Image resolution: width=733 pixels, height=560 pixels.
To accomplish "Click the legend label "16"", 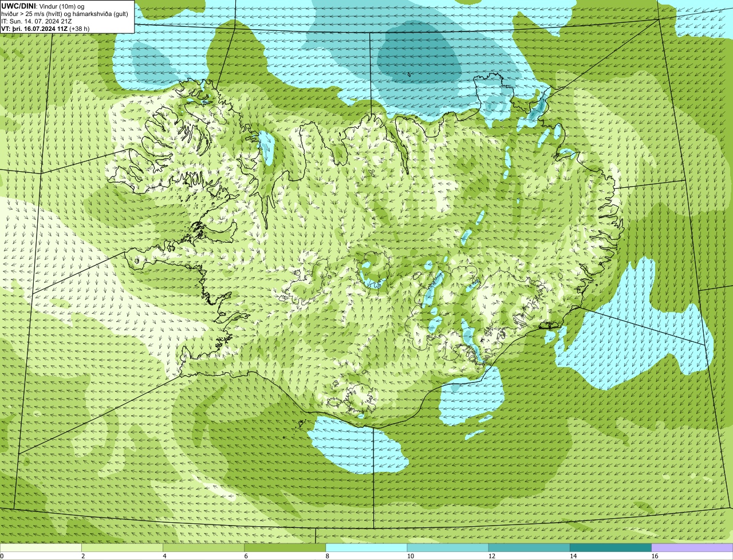I will 654,556.
